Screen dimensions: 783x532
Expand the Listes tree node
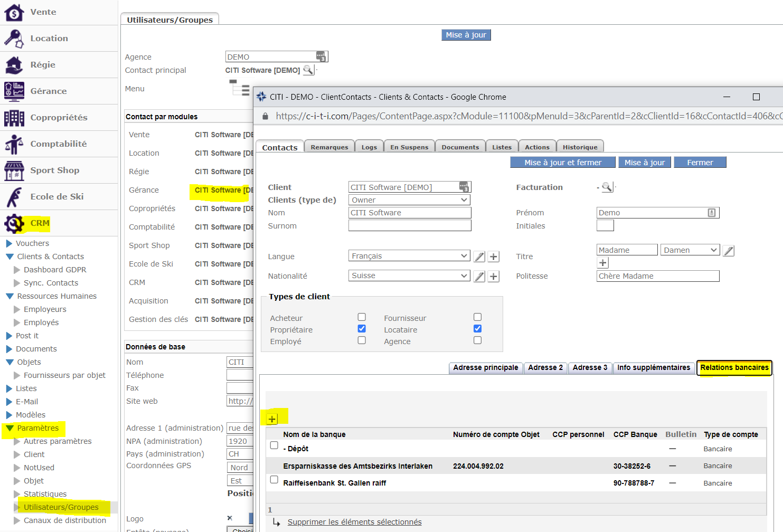point(9,388)
